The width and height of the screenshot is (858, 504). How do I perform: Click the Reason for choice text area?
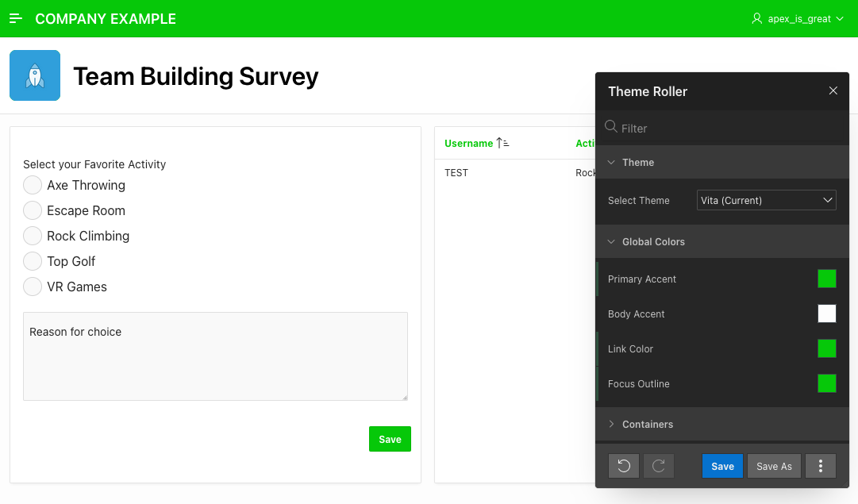[x=215, y=356]
